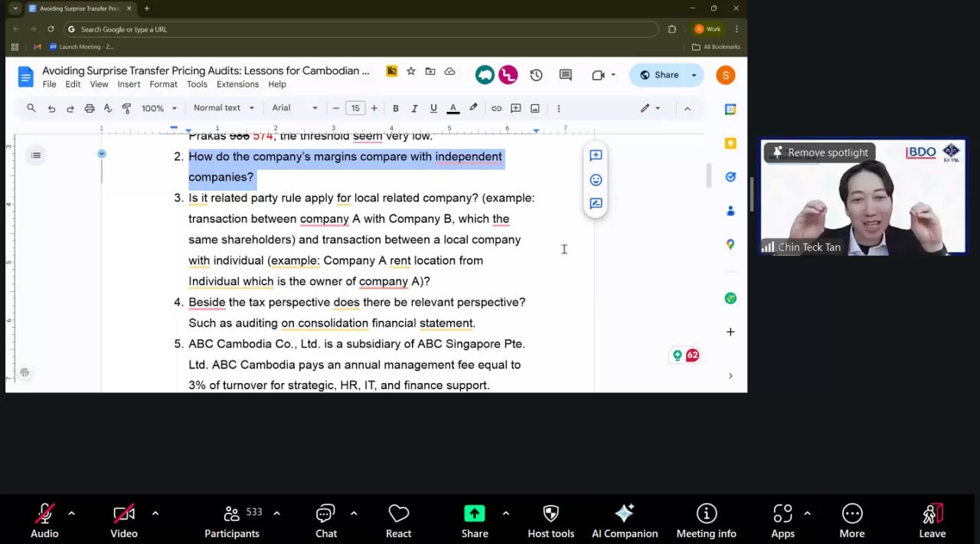Add emoji reaction from side panel
This screenshot has height=544, width=980.
pos(596,180)
